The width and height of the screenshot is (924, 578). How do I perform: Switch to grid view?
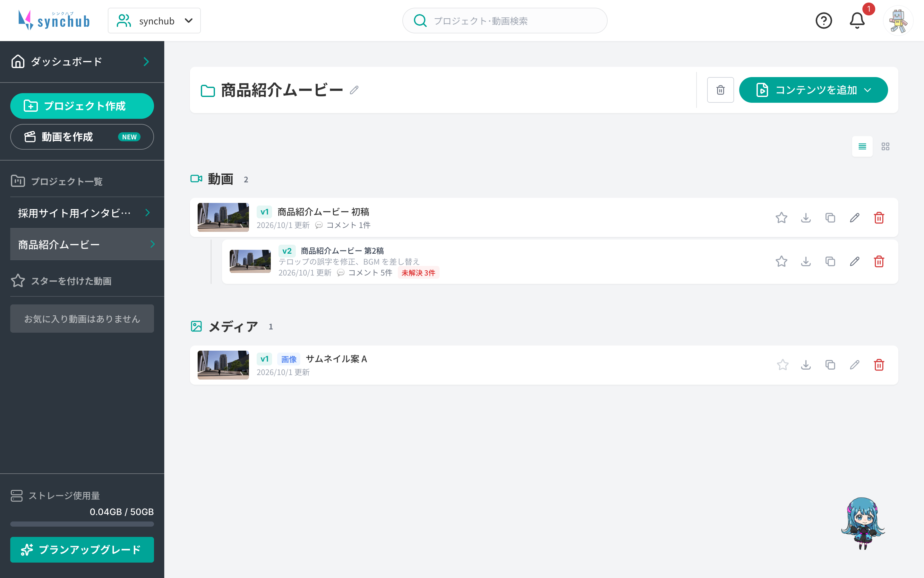(886, 146)
